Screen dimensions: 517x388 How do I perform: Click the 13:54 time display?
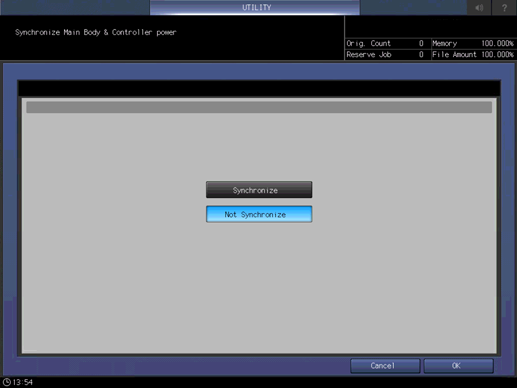tap(23, 382)
